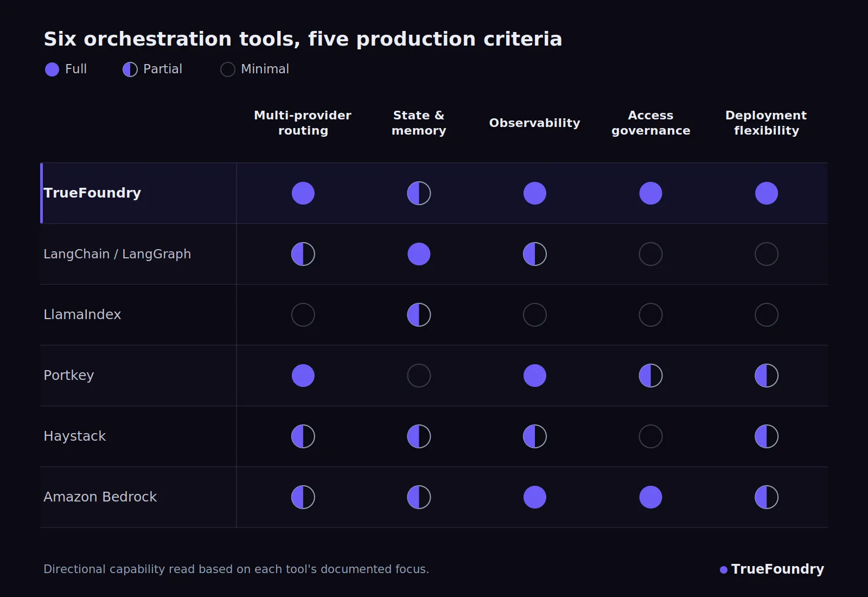
Task: Click LangChain's Access governance minimal circle
Action: pyautogui.click(x=650, y=254)
